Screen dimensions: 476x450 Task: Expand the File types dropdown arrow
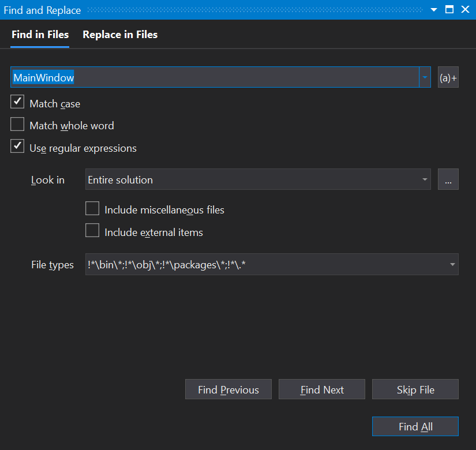451,264
